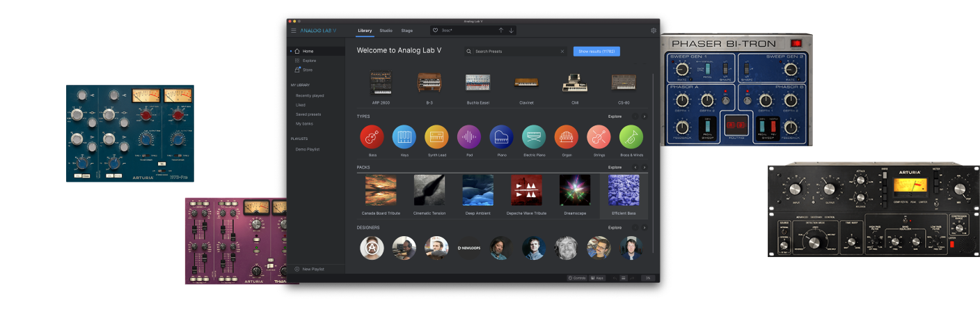Choose the Piano type icon

pos(501,137)
